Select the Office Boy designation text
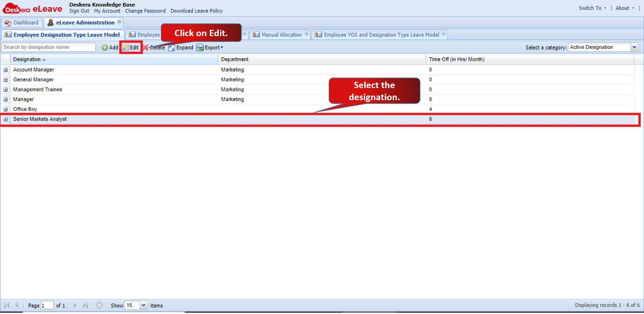 pyautogui.click(x=25, y=109)
